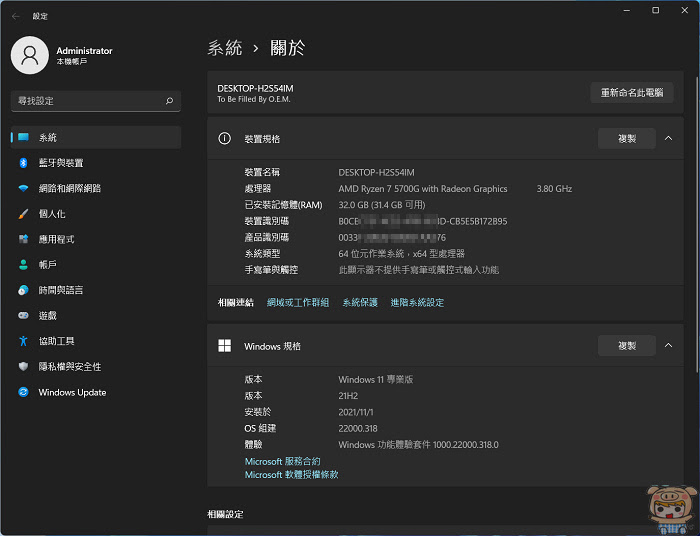Screen dimensions: 700x536
Task: Open the 網路和網際網路 settings page
Action: pyautogui.click(x=96, y=188)
